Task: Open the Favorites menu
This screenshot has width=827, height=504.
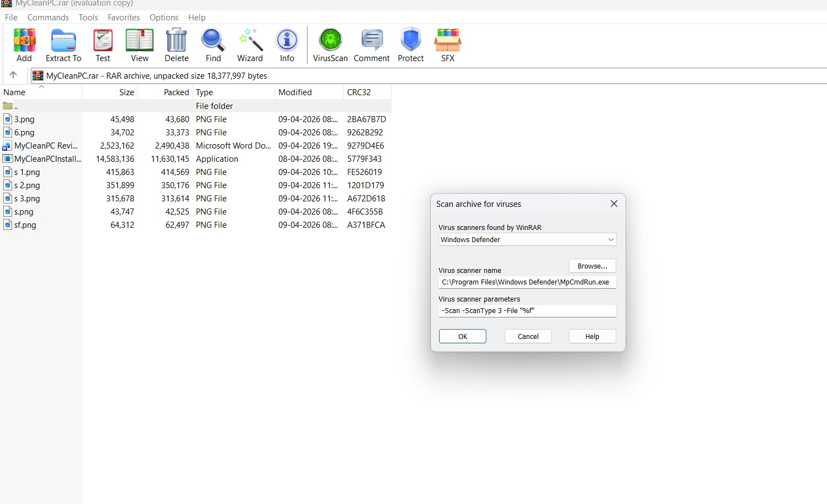Action: coord(124,17)
